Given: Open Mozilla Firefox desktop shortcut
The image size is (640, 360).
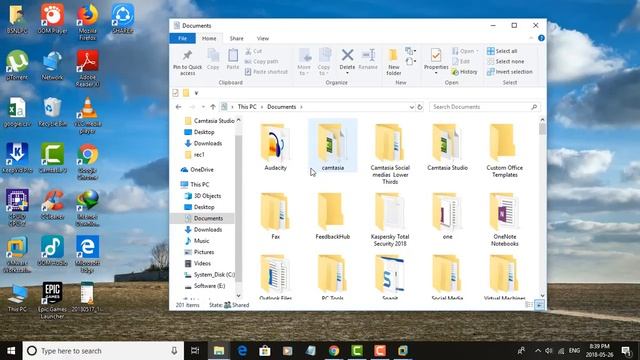Looking at the screenshot, I should pos(87,22).
